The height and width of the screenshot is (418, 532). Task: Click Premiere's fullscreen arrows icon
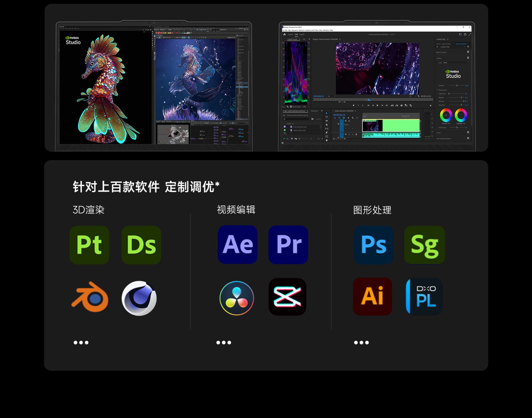pos(470,34)
